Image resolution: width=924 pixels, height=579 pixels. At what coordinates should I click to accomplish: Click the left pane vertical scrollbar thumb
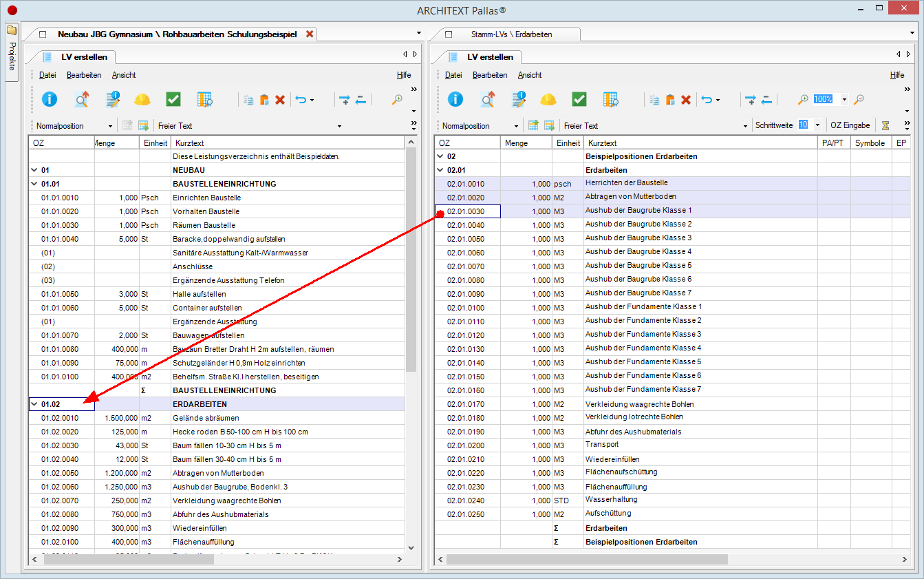tap(411, 260)
